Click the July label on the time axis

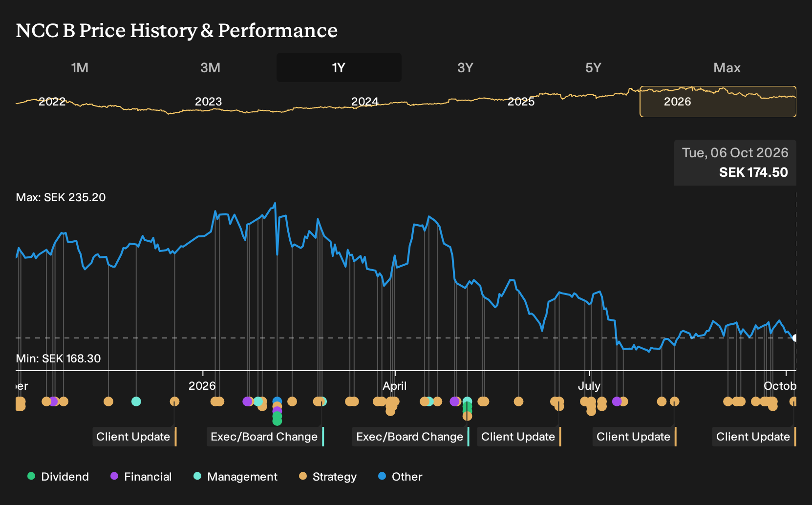tap(589, 386)
